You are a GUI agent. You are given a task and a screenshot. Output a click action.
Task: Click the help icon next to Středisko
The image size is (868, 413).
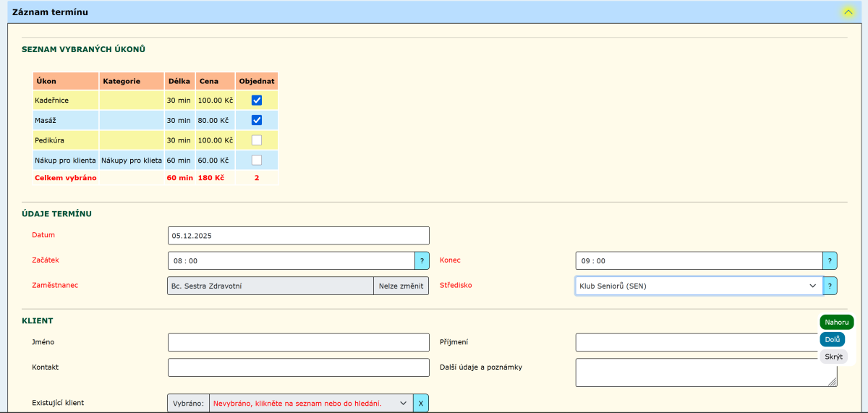click(830, 286)
